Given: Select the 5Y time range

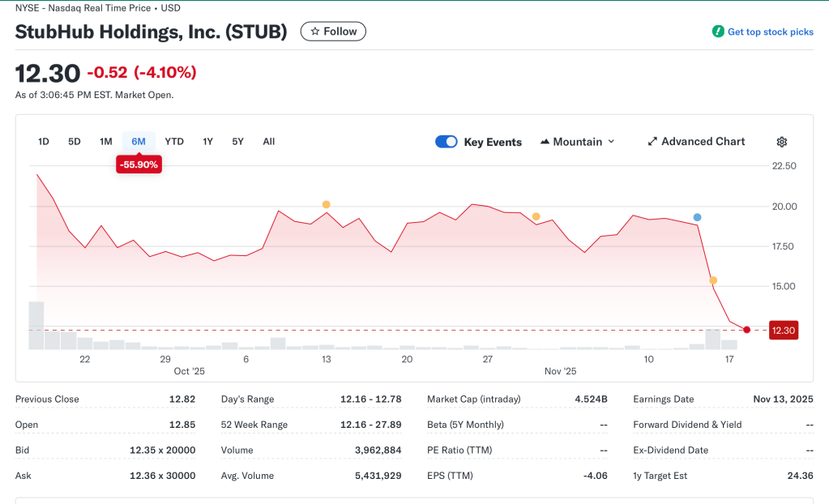Looking at the screenshot, I should coord(237,142).
